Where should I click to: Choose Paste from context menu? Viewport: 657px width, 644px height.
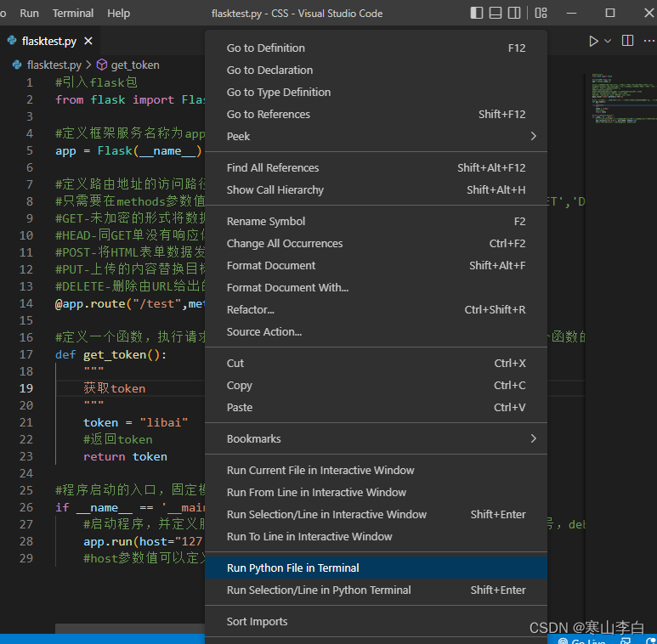coord(376,408)
